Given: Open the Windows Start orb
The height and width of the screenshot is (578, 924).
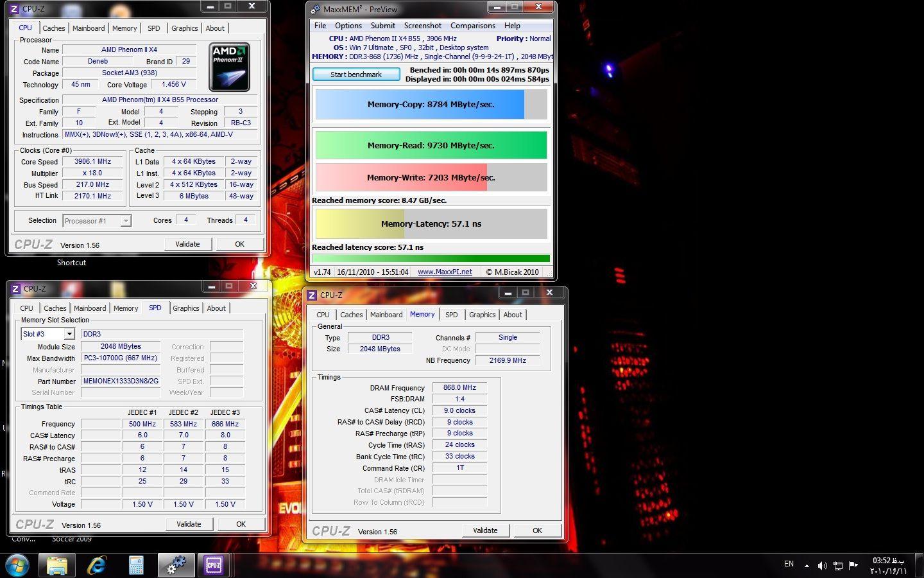Looking at the screenshot, I should point(17,565).
